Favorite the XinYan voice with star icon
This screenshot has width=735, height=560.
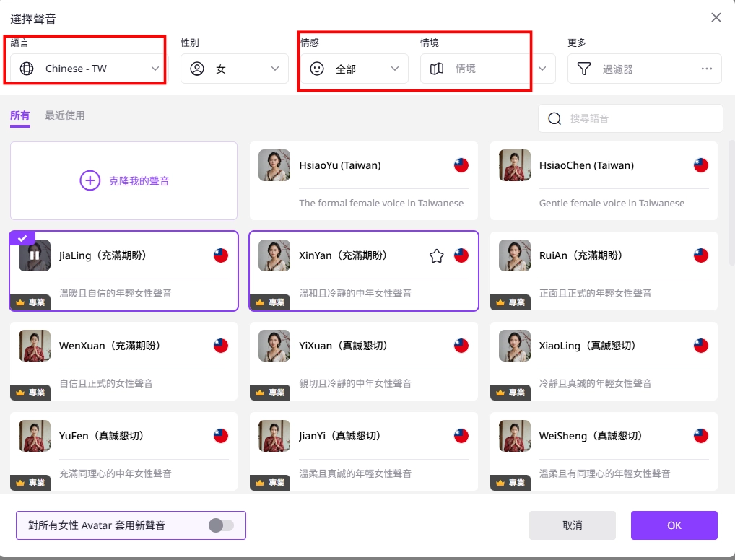point(436,255)
